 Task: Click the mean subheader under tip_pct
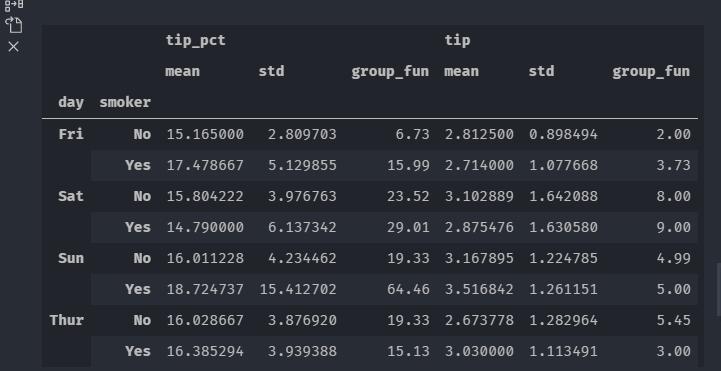(x=183, y=71)
